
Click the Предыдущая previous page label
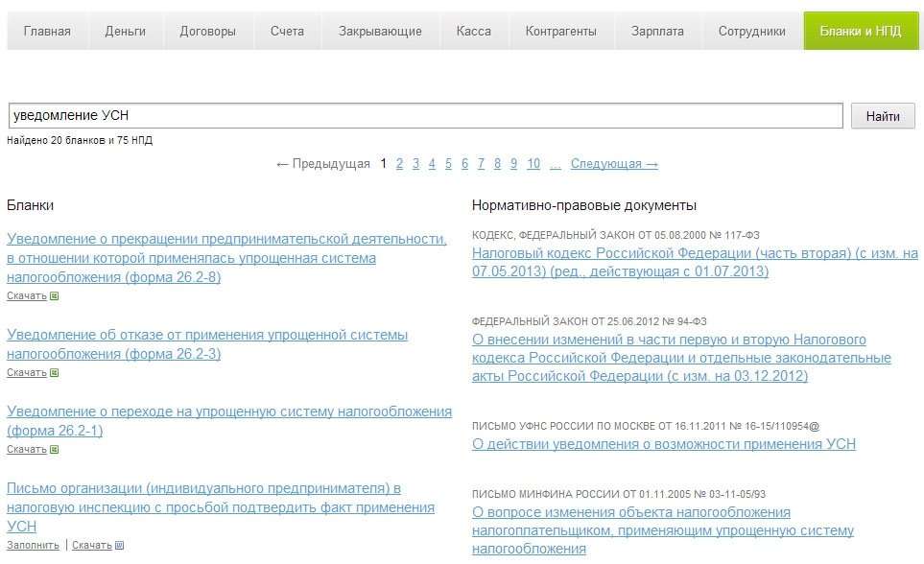[x=323, y=164]
